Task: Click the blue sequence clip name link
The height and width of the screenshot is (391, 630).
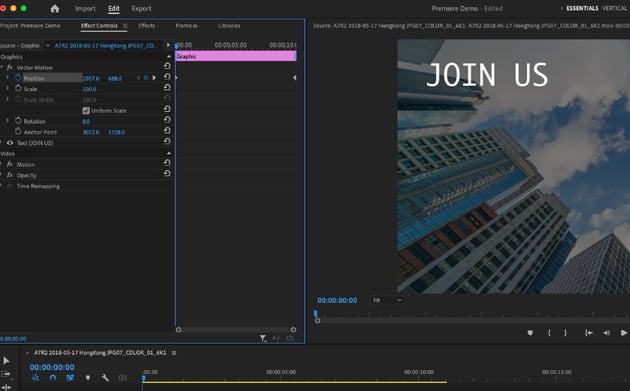Action: (106, 45)
